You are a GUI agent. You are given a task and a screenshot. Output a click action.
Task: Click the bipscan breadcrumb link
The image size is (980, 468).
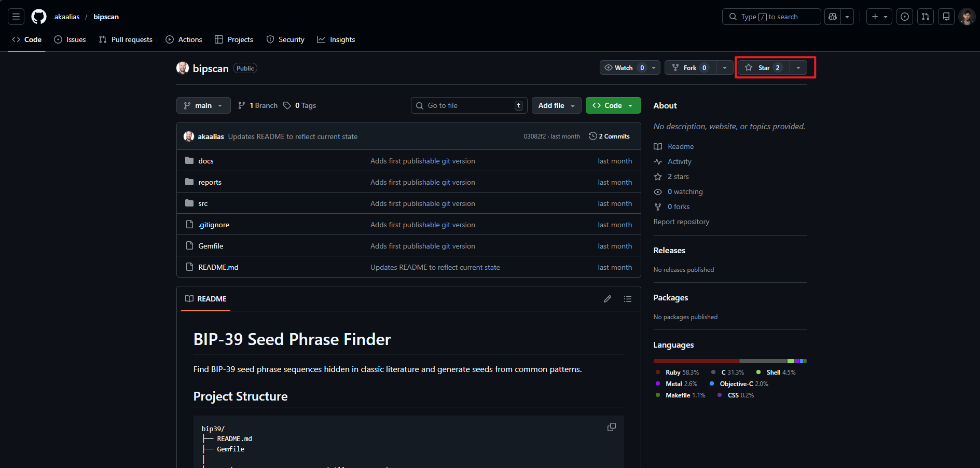[106, 17]
